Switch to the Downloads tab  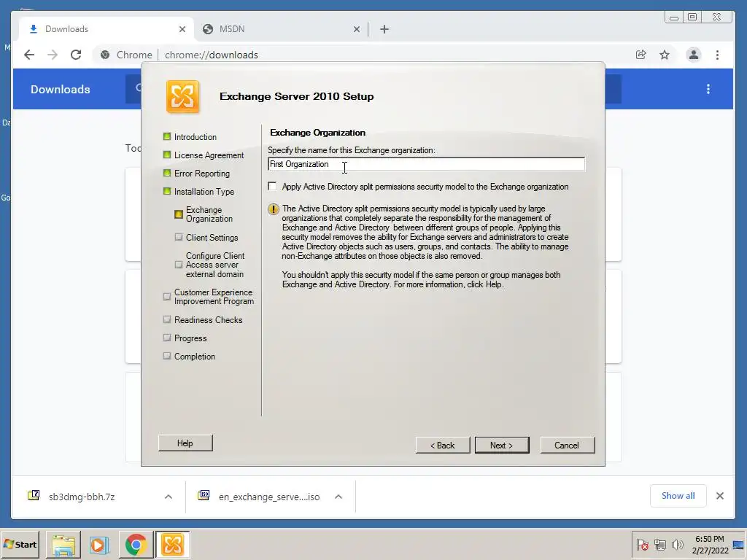(107, 29)
